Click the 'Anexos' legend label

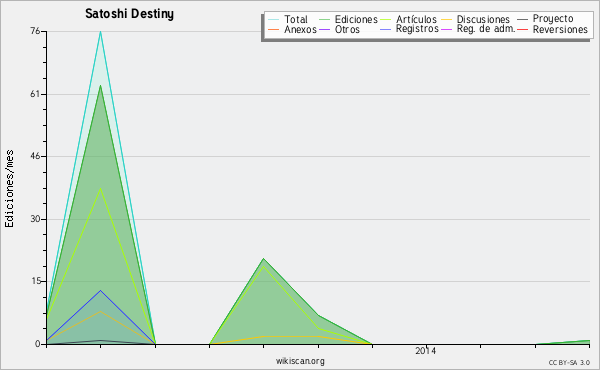(x=300, y=29)
